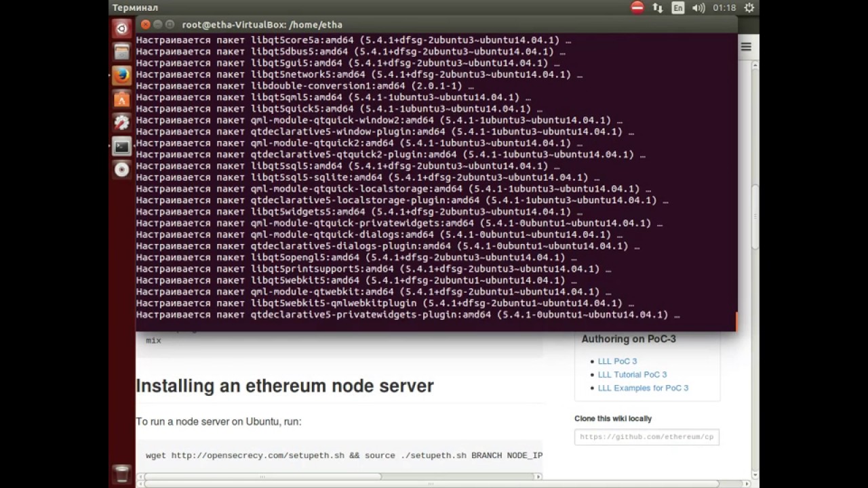This screenshot has width=868, height=488.
Task: Open Ubuntu Software Center in the dock
Action: coord(121,99)
